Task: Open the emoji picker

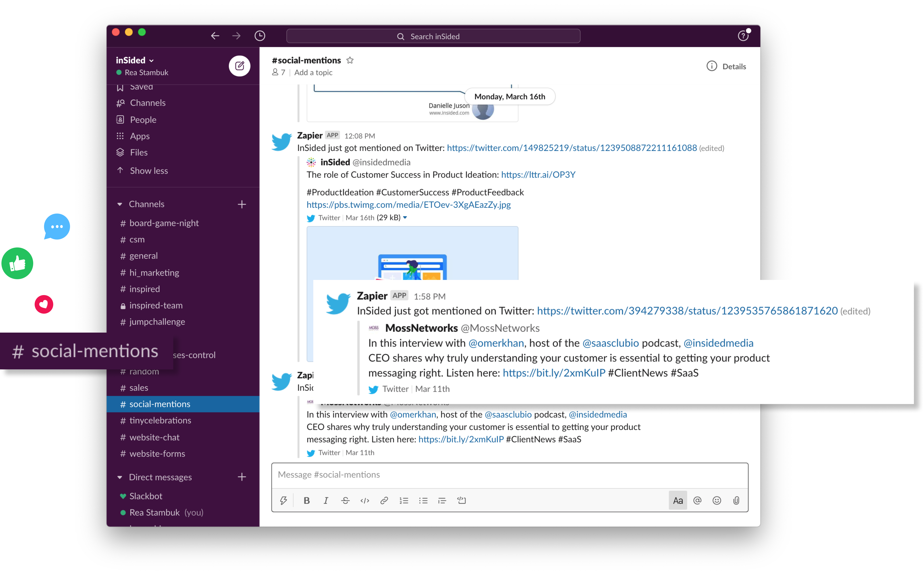Action: click(717, 500)
